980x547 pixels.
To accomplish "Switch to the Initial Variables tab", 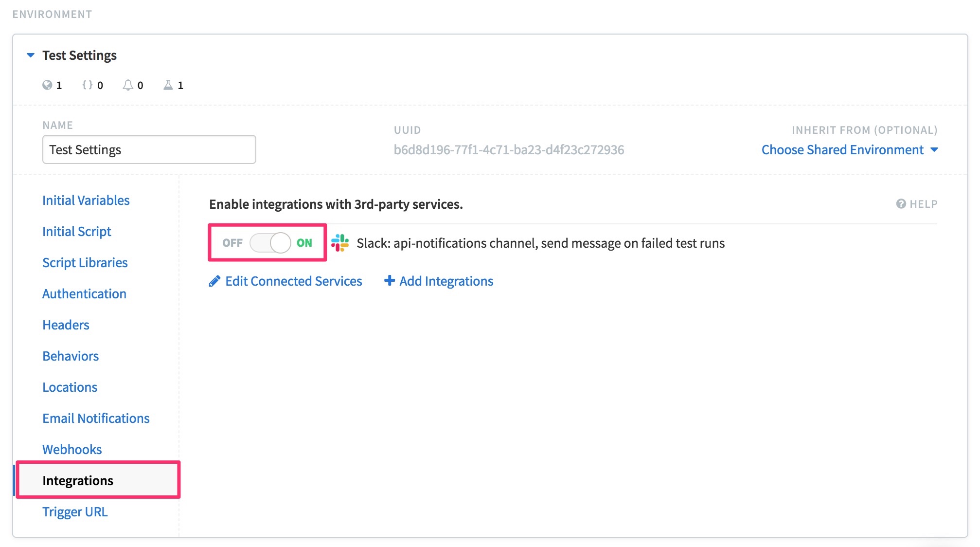I will click(86, 201).
